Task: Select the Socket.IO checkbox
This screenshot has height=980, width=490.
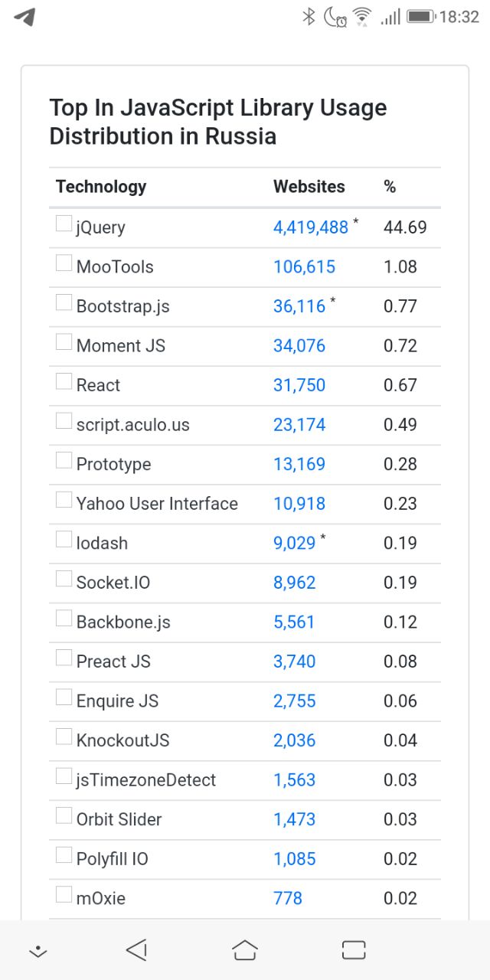Action: [64, 579]
